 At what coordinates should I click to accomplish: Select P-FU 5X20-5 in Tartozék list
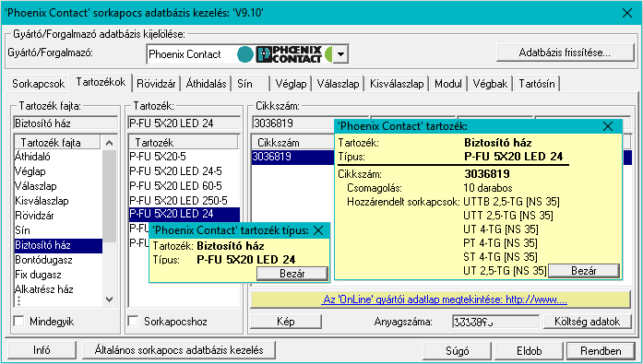click(185, 157)
